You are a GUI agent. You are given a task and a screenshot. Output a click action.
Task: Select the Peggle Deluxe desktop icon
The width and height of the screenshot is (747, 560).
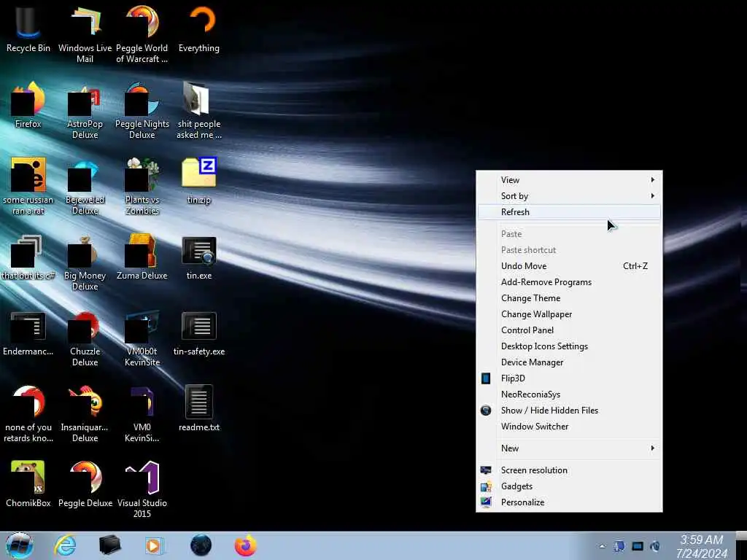[85, 483]
